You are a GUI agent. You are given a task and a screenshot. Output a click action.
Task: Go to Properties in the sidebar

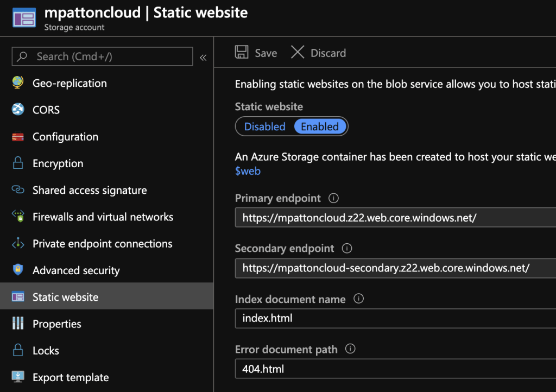(x=56, y=324)
